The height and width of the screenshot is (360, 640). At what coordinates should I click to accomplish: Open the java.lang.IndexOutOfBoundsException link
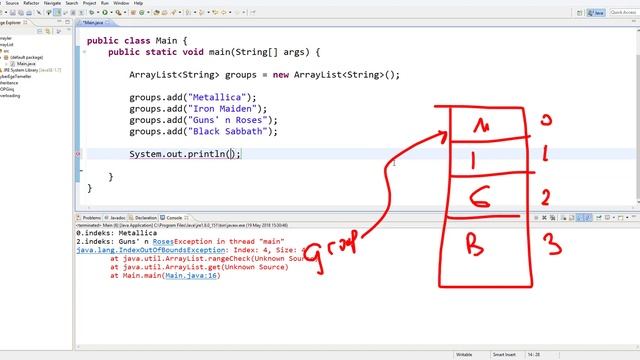point(151,250)
